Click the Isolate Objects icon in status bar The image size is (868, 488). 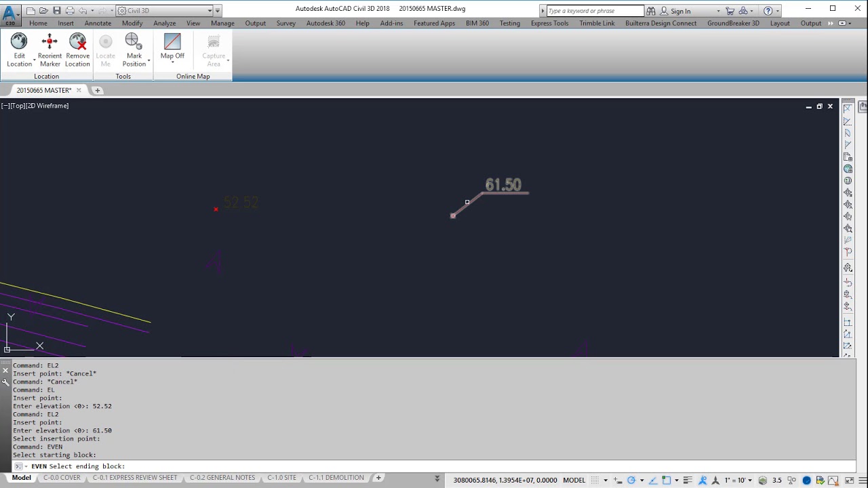click(x=791, y=480)
